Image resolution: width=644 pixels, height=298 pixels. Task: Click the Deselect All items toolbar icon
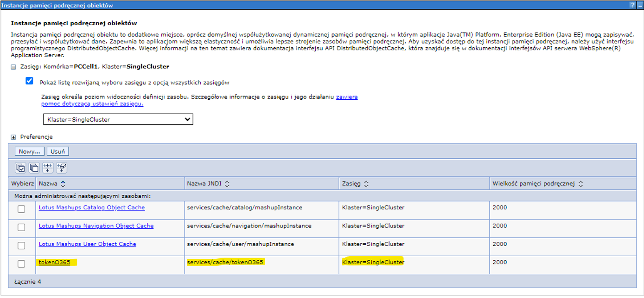(34, 168)
